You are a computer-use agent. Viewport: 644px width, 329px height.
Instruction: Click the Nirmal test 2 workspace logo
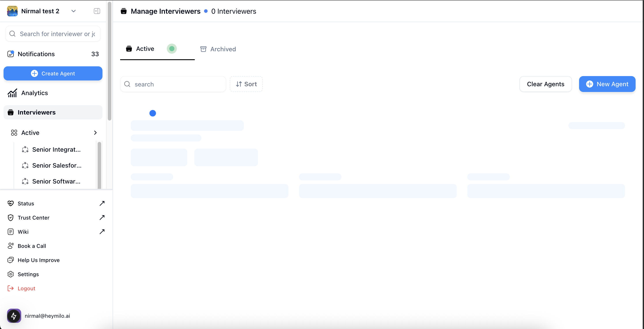pos(12,11)
